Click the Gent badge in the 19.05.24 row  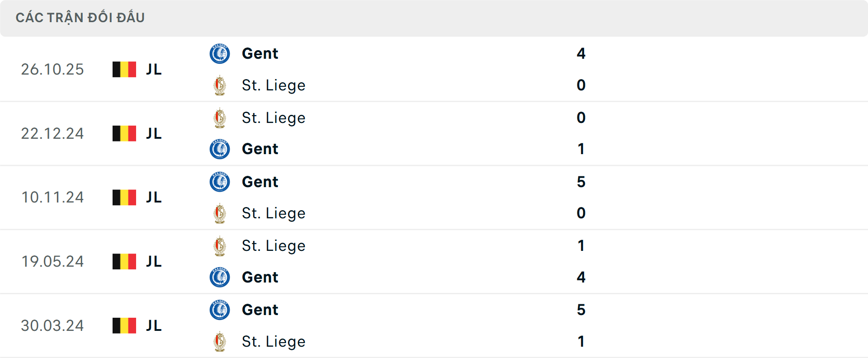pyautogui.click(x=220, y=277)
